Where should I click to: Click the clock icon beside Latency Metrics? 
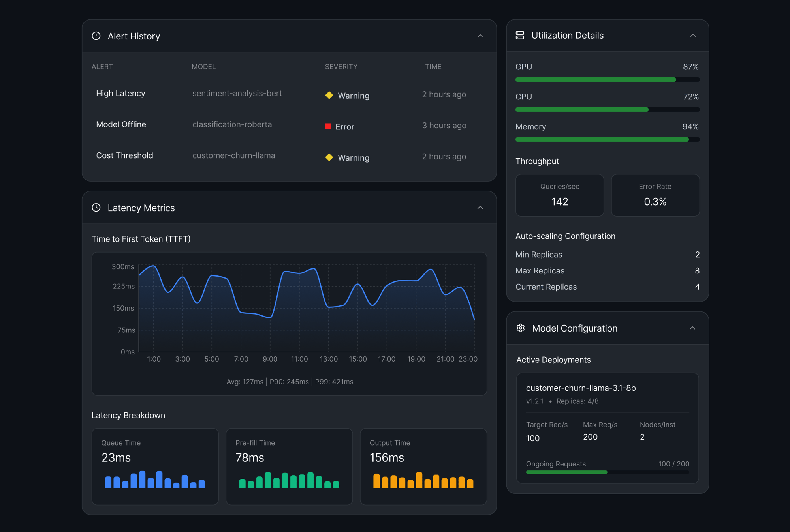(96, 208)
